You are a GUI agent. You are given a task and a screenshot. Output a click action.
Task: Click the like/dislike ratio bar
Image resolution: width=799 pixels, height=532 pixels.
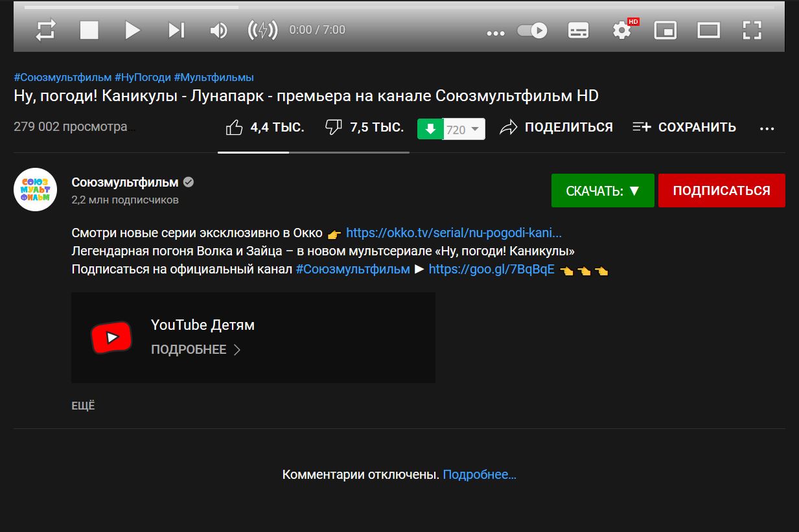[x=314, y=152]
